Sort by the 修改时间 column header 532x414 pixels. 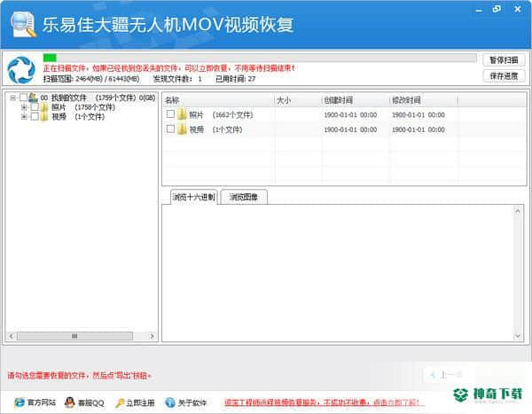[x=424, y=100]
